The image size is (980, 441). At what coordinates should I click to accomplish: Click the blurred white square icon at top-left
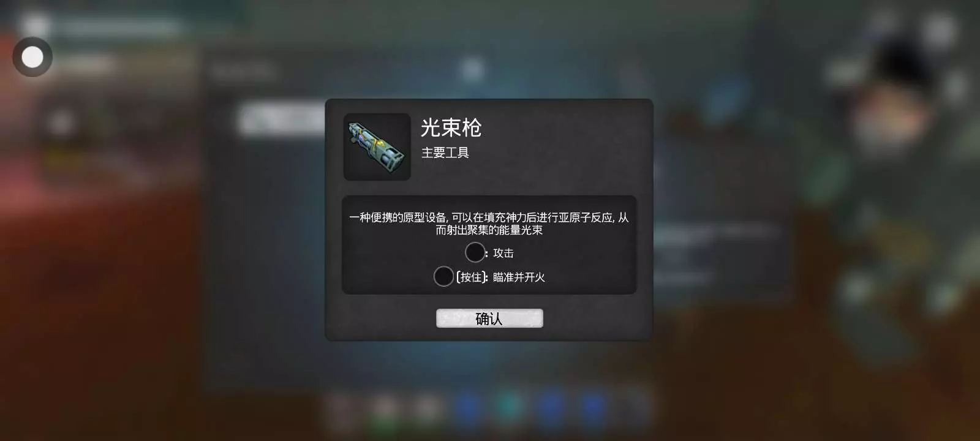(34, 25)
